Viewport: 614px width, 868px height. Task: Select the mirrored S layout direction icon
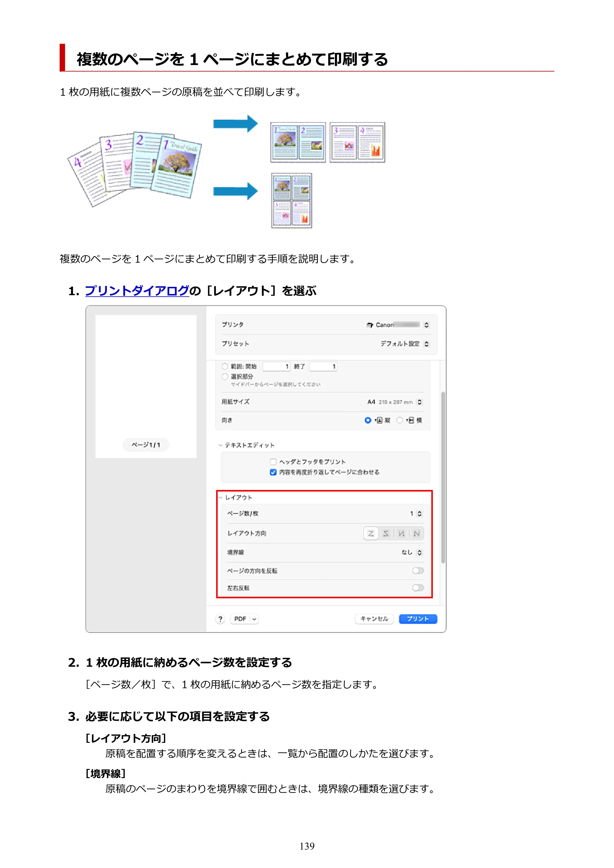386,534
